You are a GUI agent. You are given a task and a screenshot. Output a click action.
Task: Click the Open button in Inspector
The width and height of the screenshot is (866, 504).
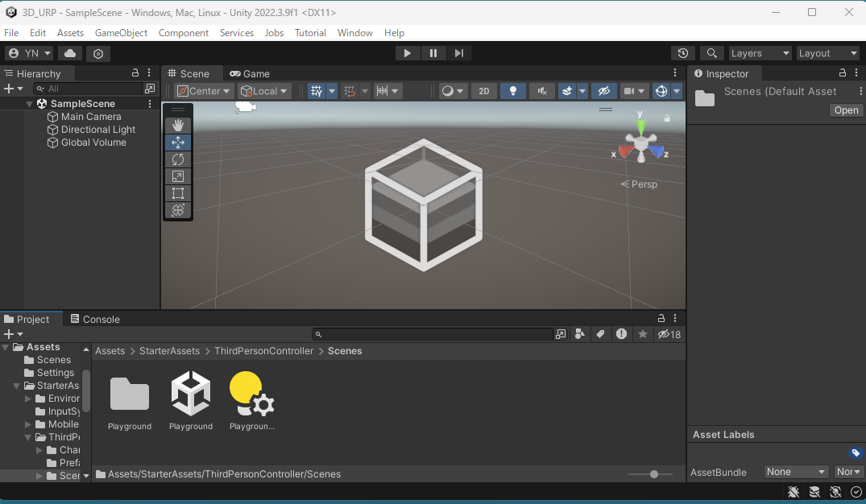tap(846, 110)
